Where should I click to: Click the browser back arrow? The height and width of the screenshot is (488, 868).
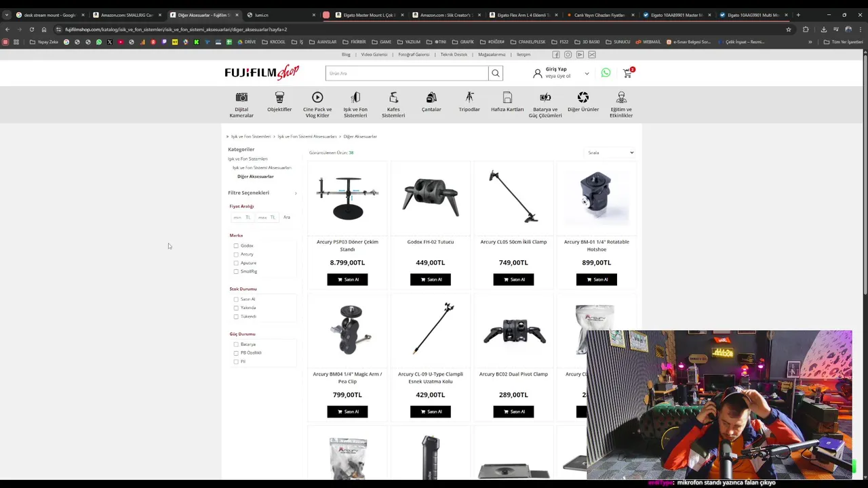point(7,29)
